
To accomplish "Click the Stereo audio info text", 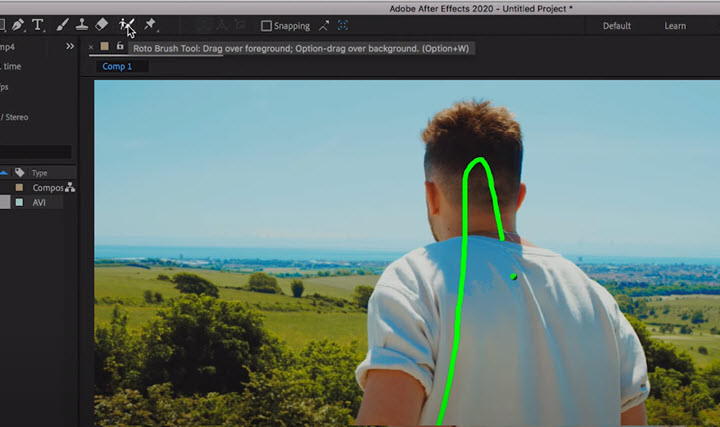I will 14,117.
